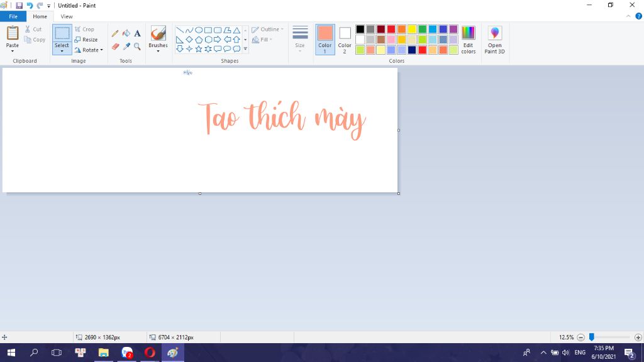The width and height of the screenshot is (644, 362).
Task: Click the Resize button
Action: click(86, 40)
